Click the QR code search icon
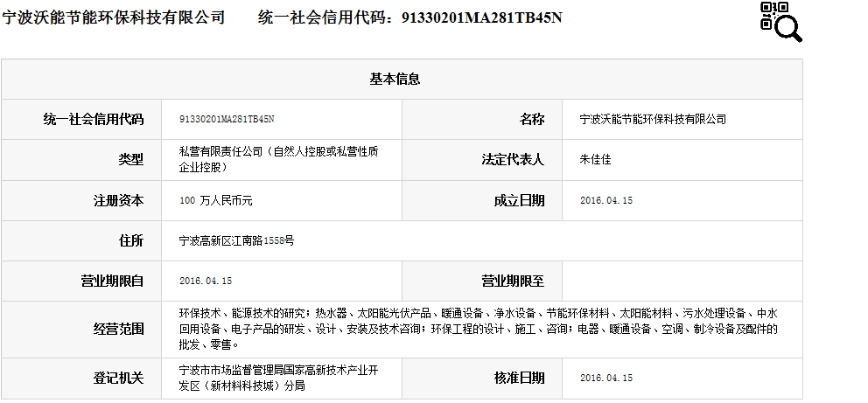Image resolution: width=868 pixels, height=403 pixels. (x=780, y=22)
